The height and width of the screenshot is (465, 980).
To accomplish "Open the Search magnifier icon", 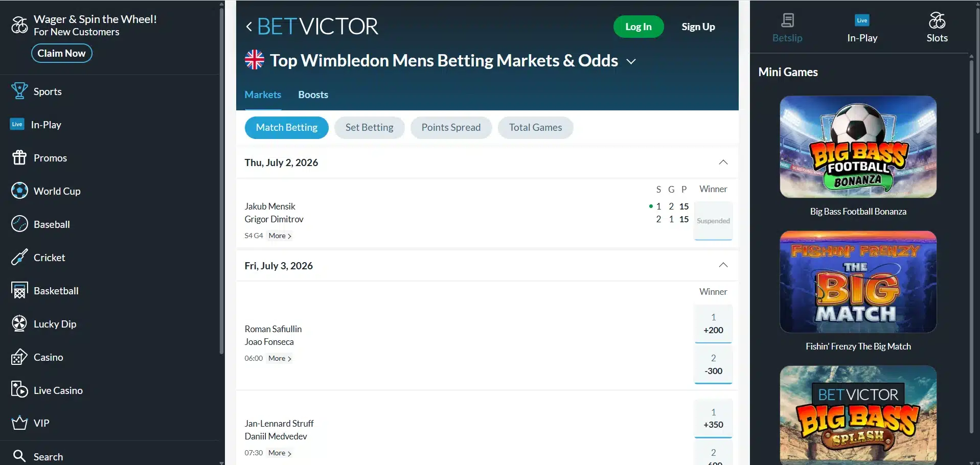I will point(19,456).
